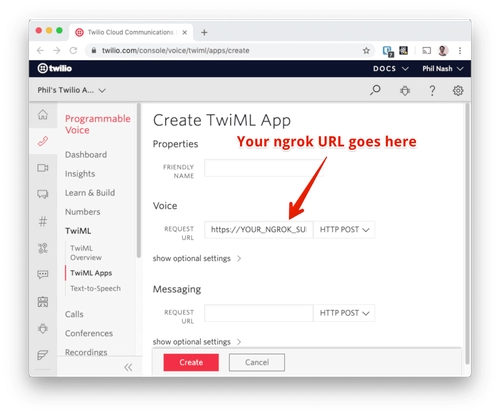Open the settings gear icon

coord(458,90)
